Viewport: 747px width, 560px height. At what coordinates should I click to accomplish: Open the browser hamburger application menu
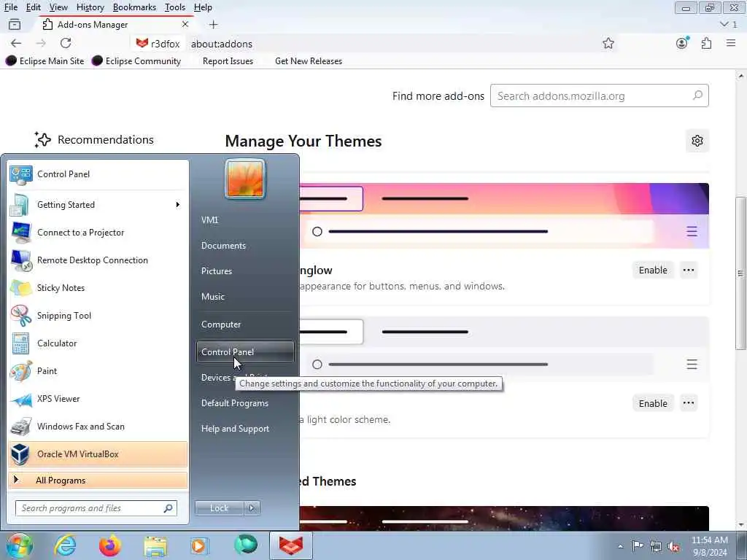pos(731,43)
